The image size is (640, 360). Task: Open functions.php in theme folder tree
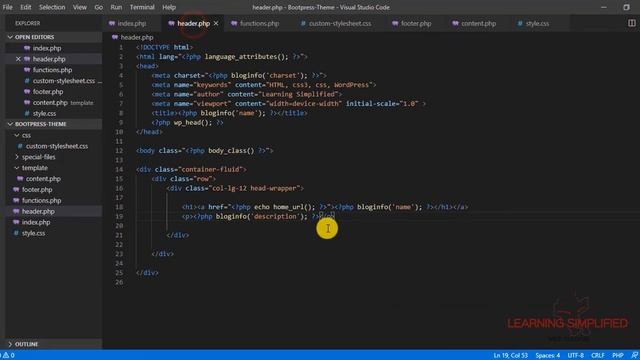coord(53,200)
